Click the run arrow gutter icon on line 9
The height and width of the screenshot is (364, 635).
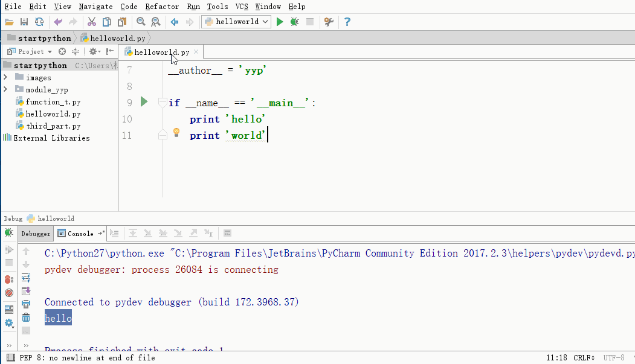[x=144, y=102]
